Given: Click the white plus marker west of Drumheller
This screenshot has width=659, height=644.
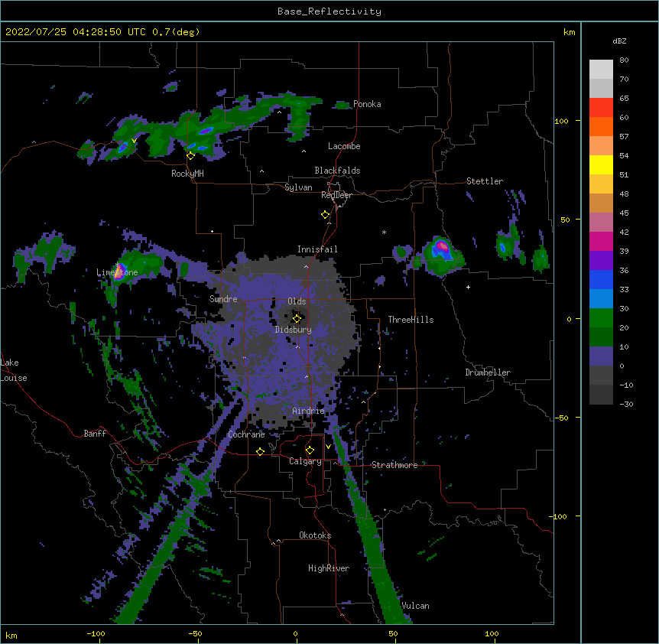Looking at the screenshot, I should (x=468, y=287).
